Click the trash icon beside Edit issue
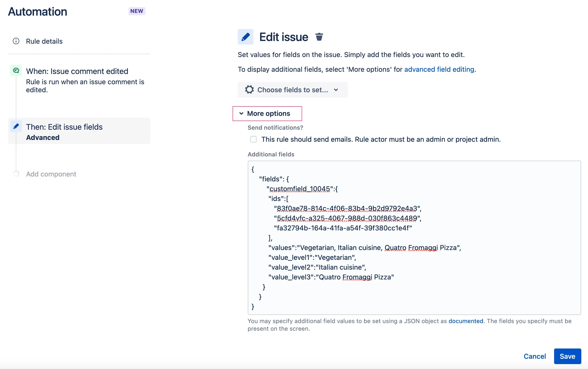Viewport: 588px width, 369px height. coord(319,37)
